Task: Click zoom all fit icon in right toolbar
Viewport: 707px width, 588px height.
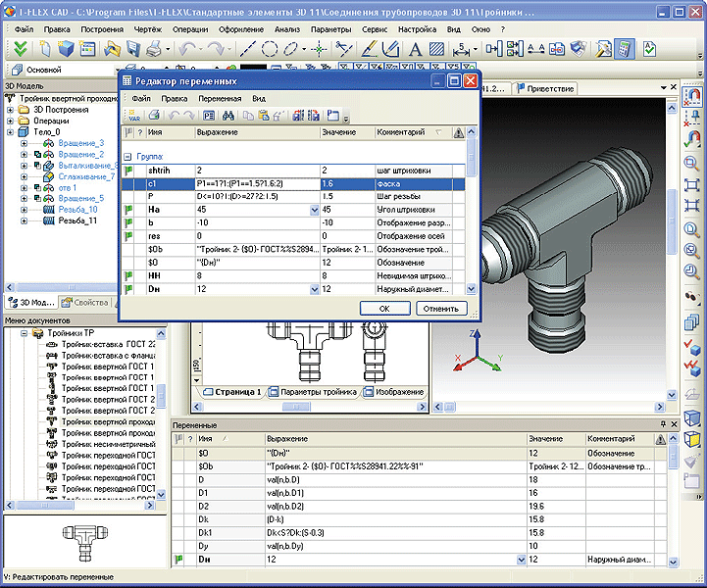Action: pos(691,185)
